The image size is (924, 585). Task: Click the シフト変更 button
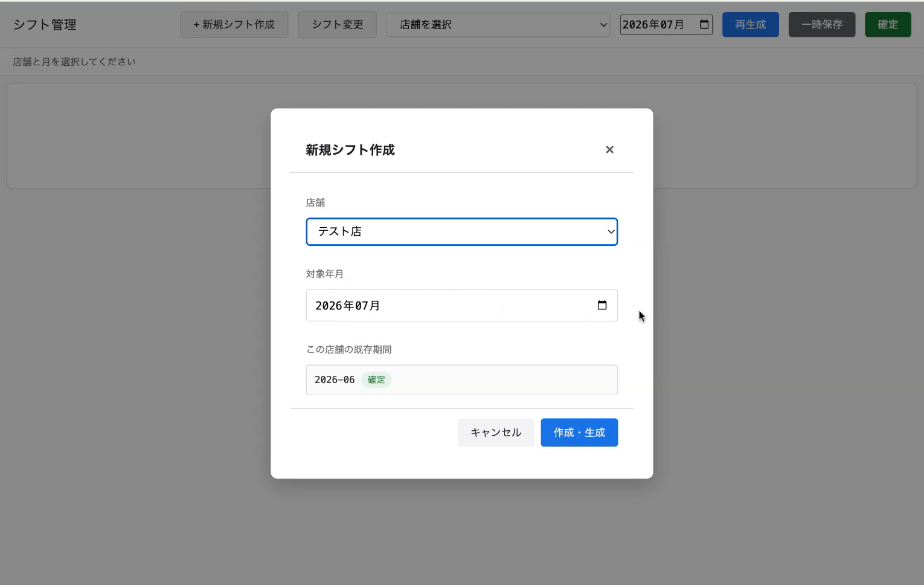(x=337, y=25)
